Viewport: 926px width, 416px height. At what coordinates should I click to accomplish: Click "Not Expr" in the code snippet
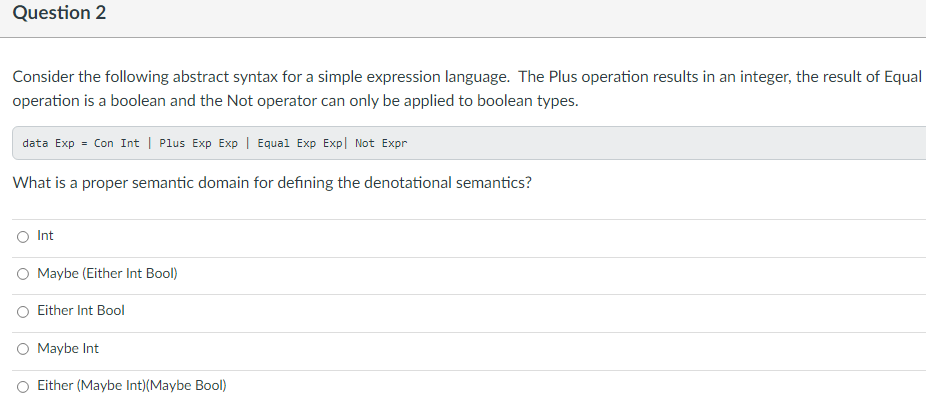pyautogui.click(x=381, y=143)
